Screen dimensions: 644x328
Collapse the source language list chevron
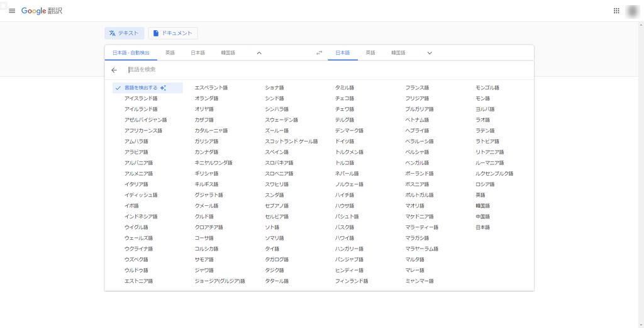click(259, 53)
